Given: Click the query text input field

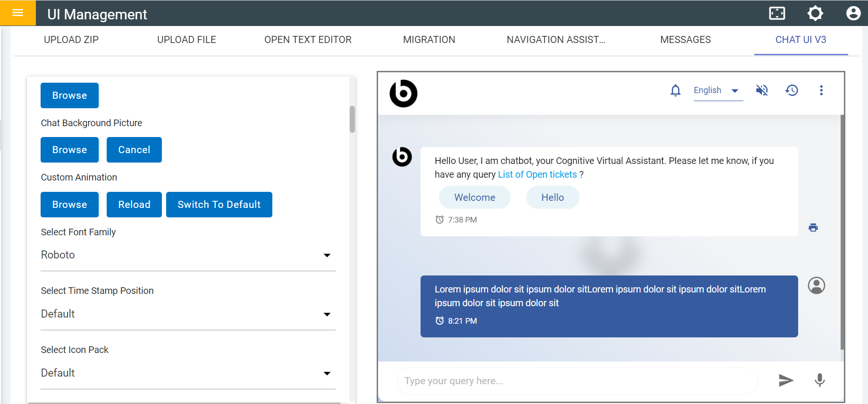Looking at the screenshot, I should click(x=577, y=381).
